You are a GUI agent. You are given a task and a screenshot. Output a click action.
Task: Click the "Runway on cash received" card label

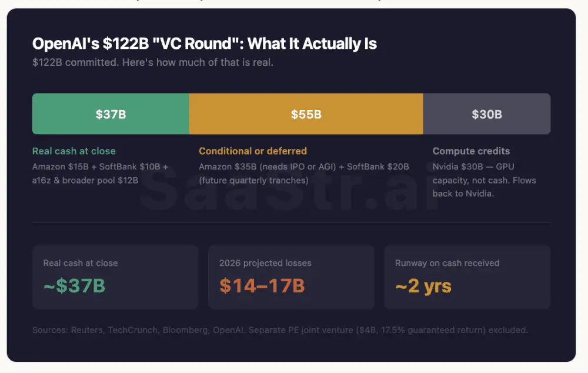coord(447,263)
